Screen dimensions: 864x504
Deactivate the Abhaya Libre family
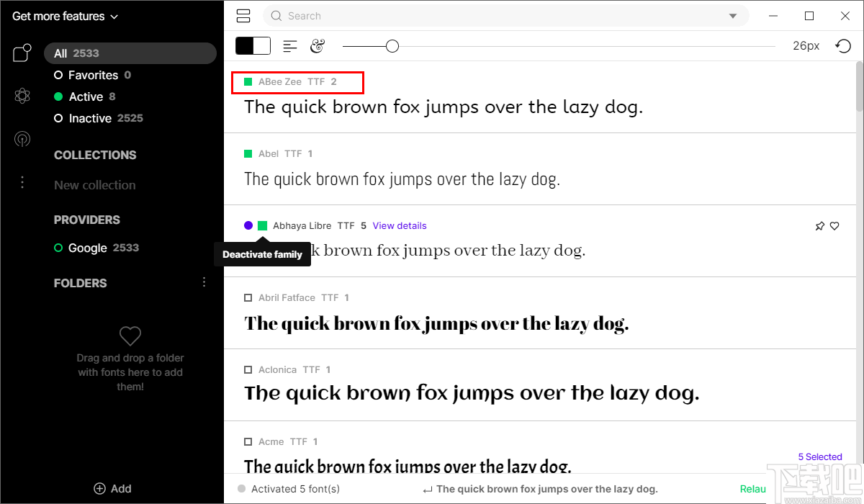click(263, 226)
